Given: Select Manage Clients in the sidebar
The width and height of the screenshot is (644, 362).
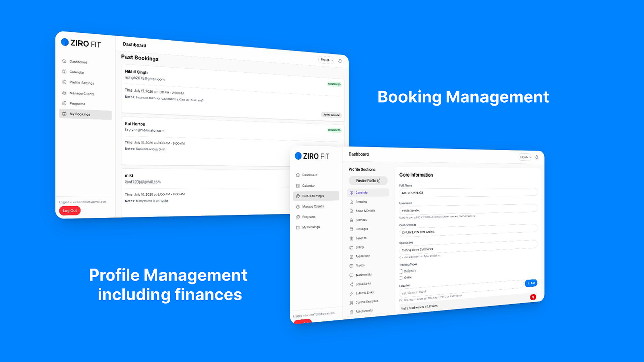Looking at the screenshot, I should [82, 93].
